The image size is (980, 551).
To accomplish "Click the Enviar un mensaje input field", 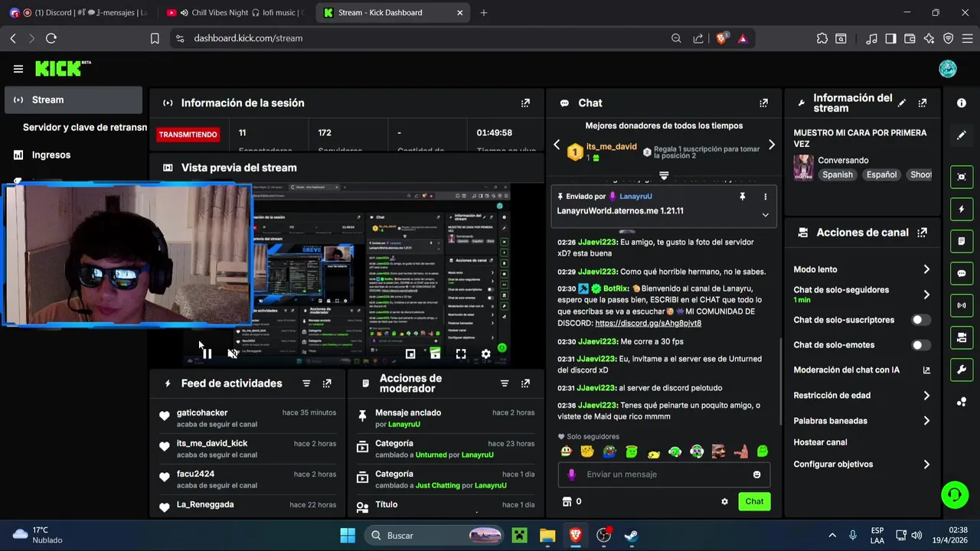I will tap(664, 474).
